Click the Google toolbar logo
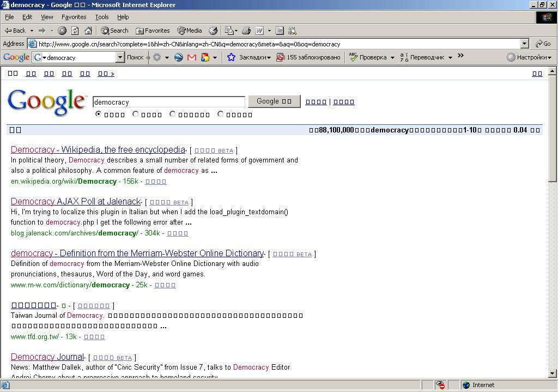Screen dimensions: 558x392 tap(16, 57)
